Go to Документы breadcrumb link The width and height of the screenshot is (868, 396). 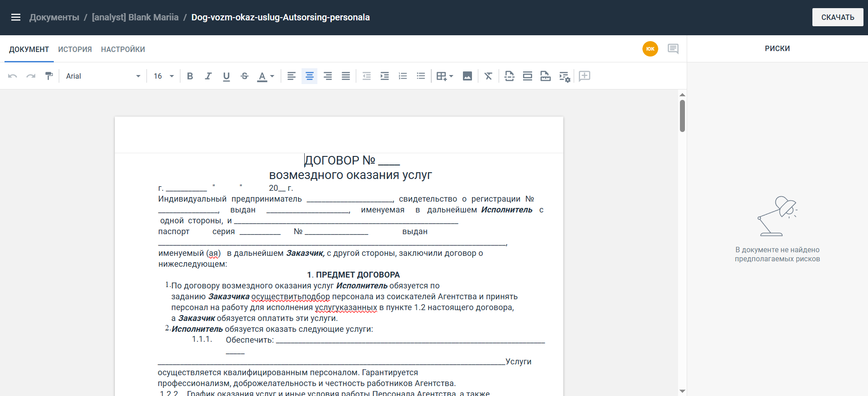click(54, 17)
